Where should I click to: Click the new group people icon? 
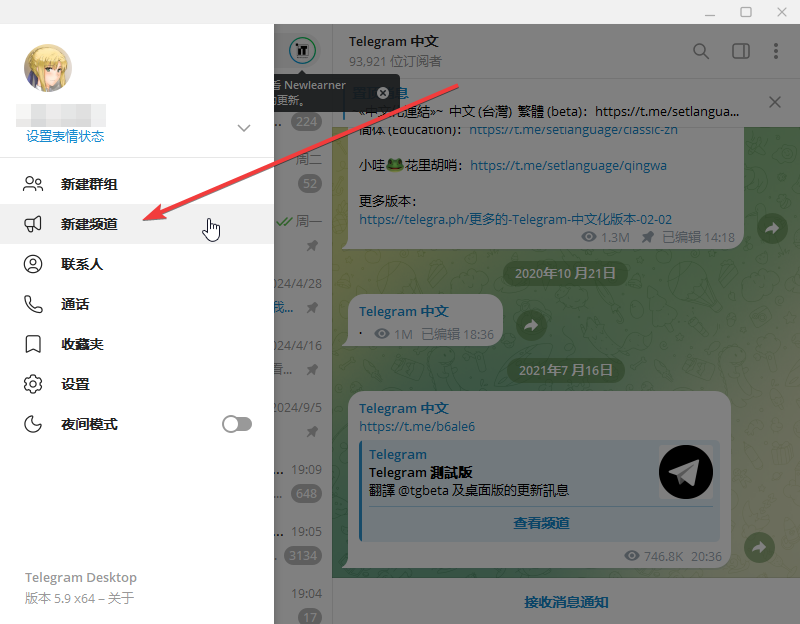tap(33, 184)
